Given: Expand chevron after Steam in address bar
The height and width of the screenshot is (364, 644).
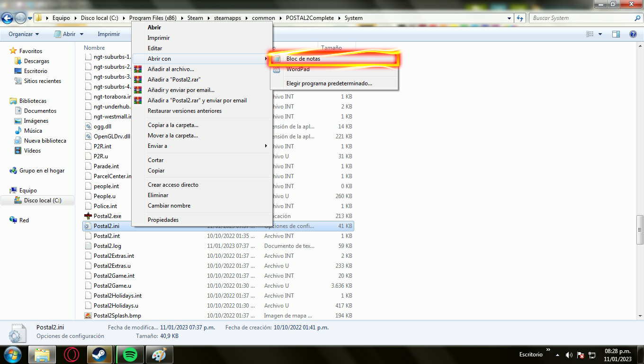Looking at the screenshot, I should pos(208,18).
